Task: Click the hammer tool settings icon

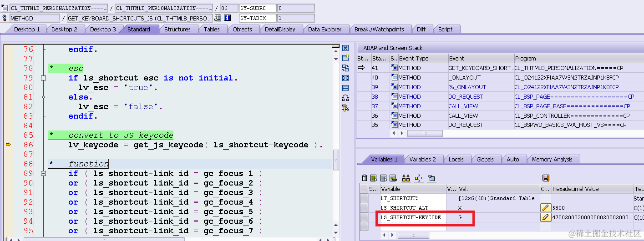Action: click(x=345, y=107)
